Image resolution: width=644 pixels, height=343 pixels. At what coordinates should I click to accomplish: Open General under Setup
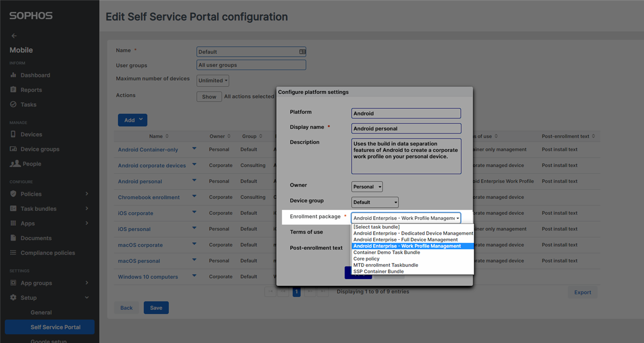click(x=41, y=312)
